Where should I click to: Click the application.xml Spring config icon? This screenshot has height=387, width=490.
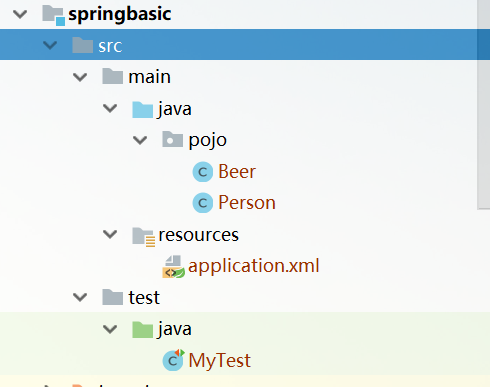click(x=173, y=267)
